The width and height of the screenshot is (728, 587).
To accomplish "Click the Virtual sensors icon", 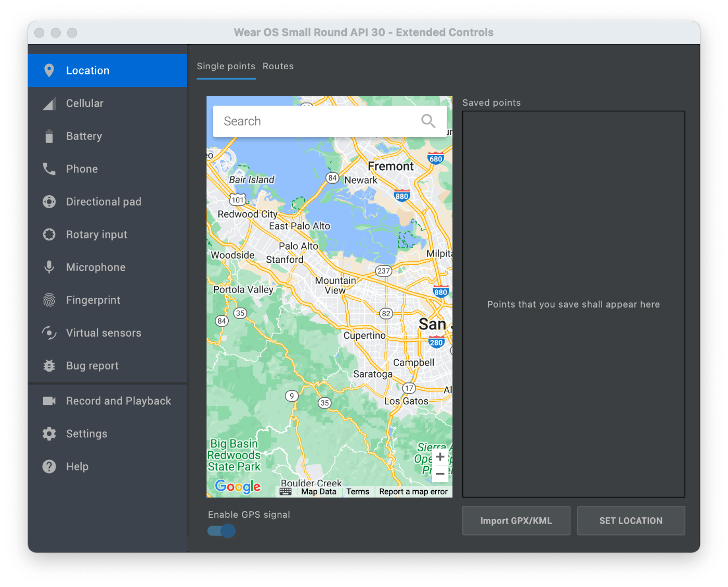I will pos(49,333).
